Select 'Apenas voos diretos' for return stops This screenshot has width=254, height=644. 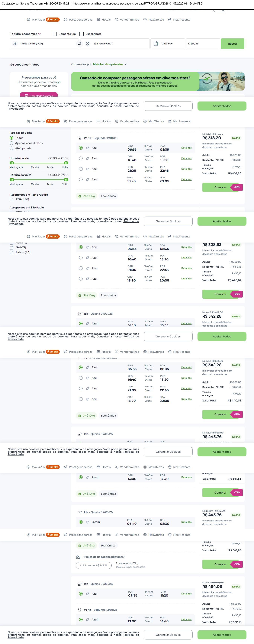[11, 143]
